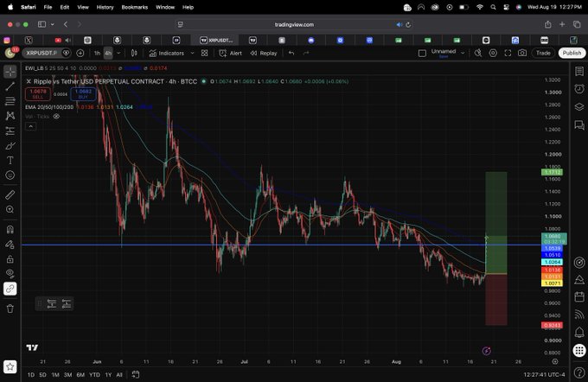Select the 1Y date range

coord(108,374)
